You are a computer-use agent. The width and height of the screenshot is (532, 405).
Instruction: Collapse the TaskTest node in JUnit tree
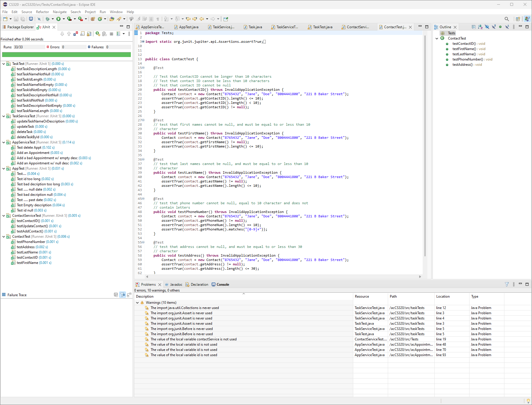pos(3,64)
